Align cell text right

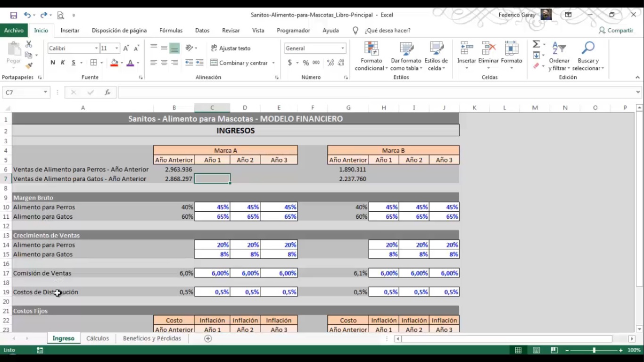(x=174, y=63)
